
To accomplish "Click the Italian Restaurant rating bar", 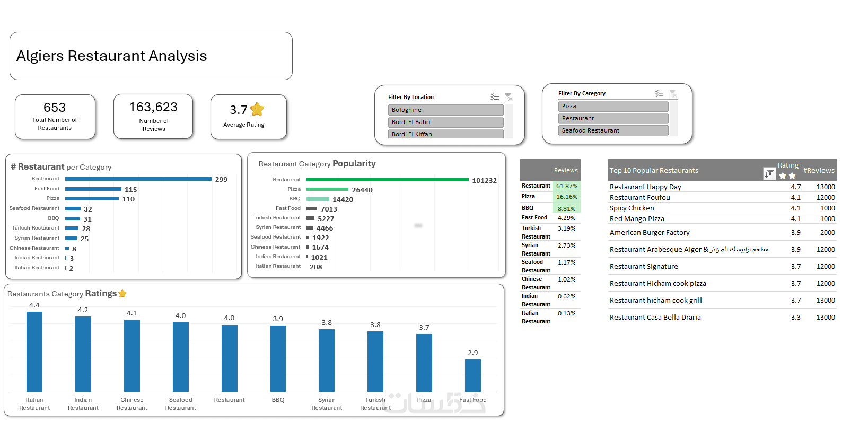I will click(x=34, y=351).
